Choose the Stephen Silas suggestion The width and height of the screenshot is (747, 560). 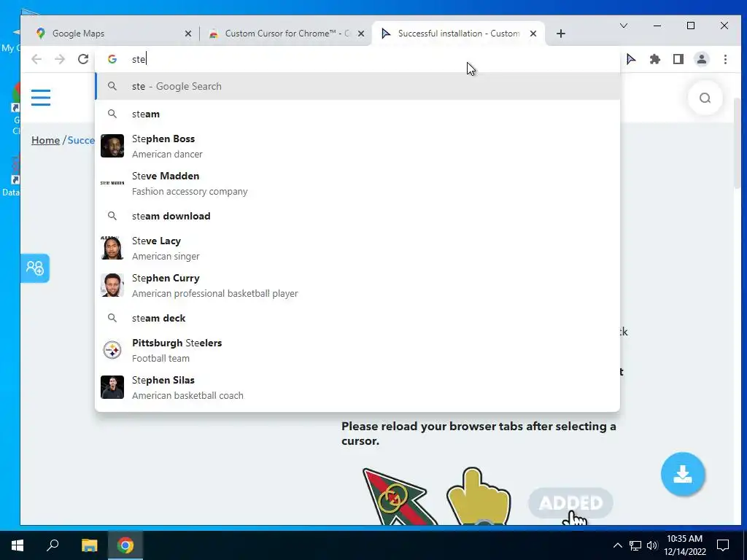(x=357, y=387)
